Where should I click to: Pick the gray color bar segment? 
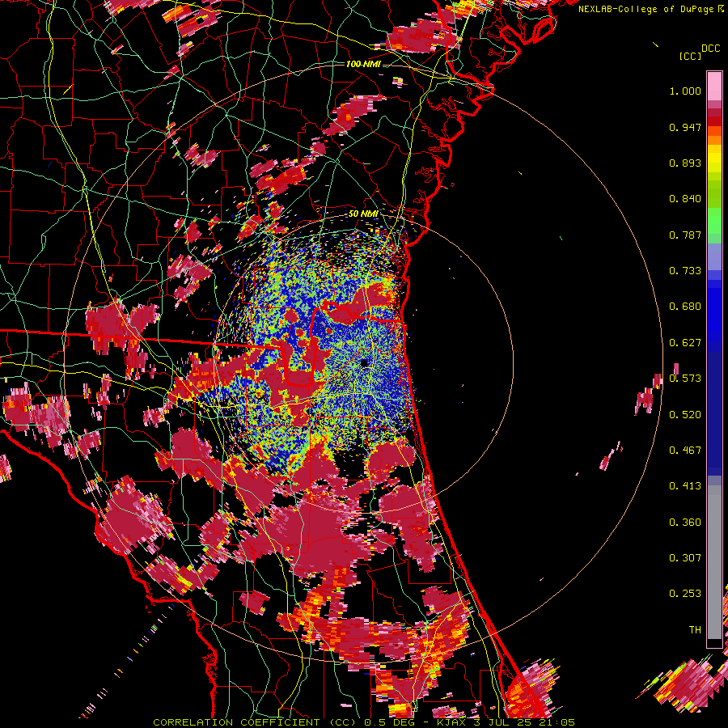714,562
